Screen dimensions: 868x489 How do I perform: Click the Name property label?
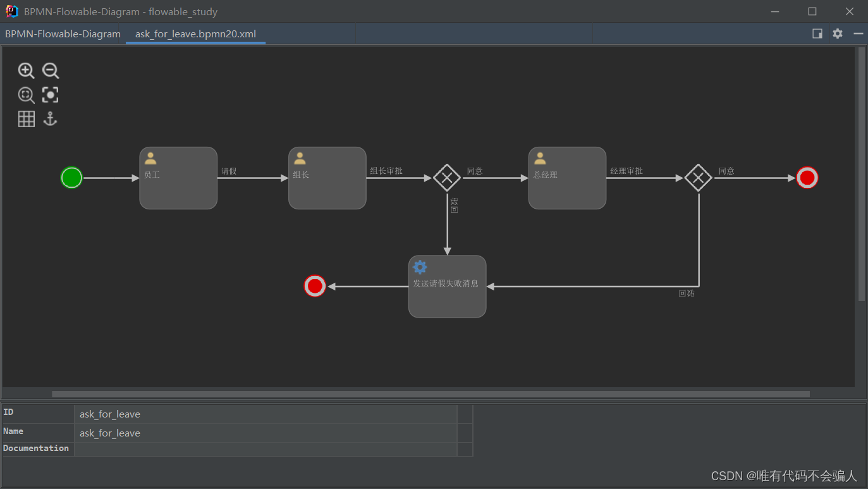click(x=13, y=431)
